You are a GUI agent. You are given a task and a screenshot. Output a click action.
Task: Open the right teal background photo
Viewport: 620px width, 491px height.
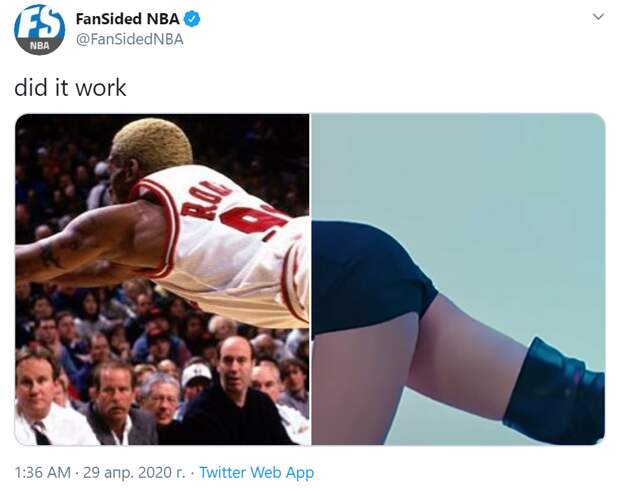point(458,279)
